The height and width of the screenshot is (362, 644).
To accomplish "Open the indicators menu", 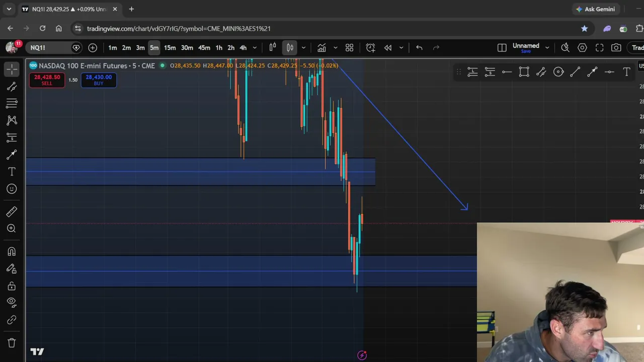I will (321, 48).
